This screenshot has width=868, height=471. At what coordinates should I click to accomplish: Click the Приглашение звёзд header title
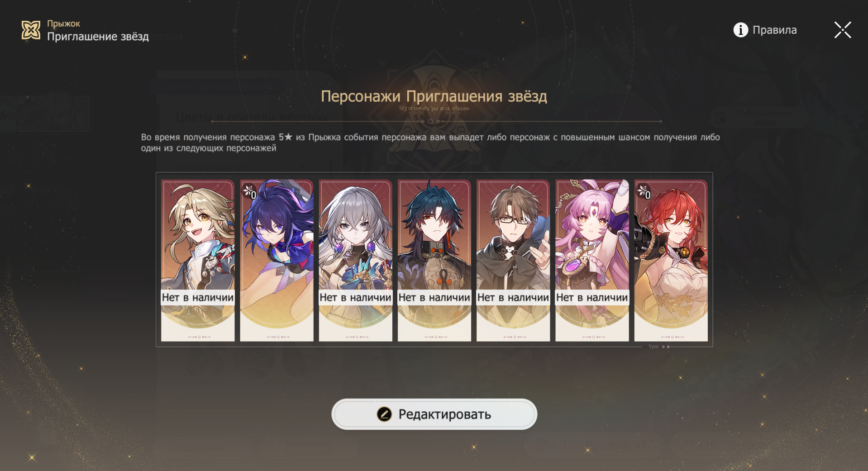point(98,37)
